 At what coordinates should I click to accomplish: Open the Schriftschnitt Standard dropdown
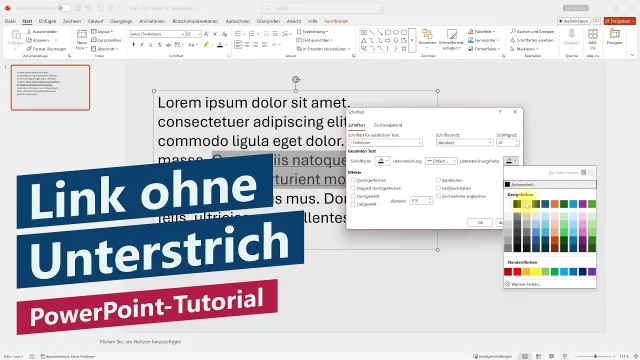pyautogui.click(x=464, y=143)
